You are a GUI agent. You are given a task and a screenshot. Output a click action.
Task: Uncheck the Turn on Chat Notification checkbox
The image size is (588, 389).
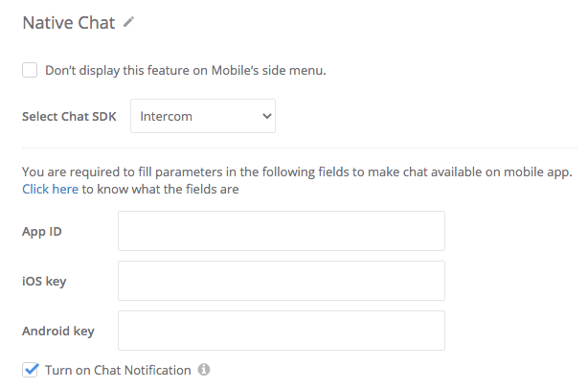coord(30,370)
